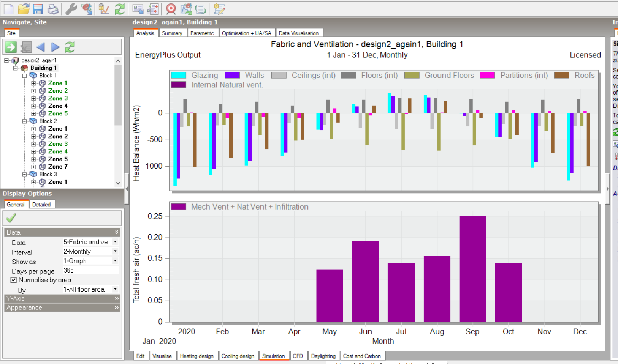Collapse the Data section header

click(62, 232)
